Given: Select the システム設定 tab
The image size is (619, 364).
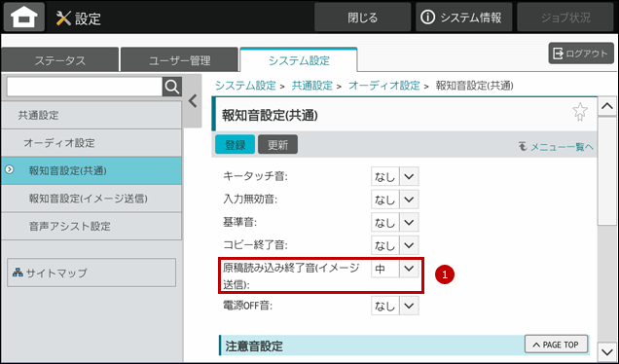Looking at the screenshot, I should tap(299, 60).
